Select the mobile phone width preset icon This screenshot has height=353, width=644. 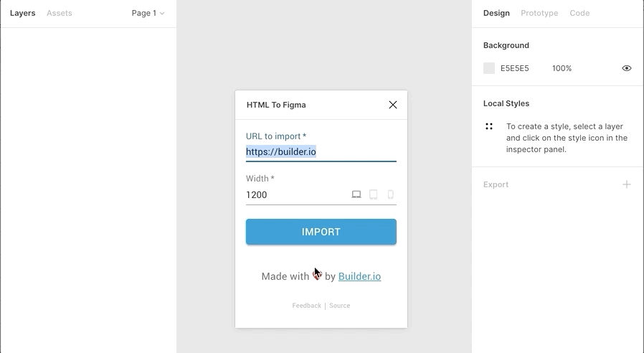(x=391, y=194)
